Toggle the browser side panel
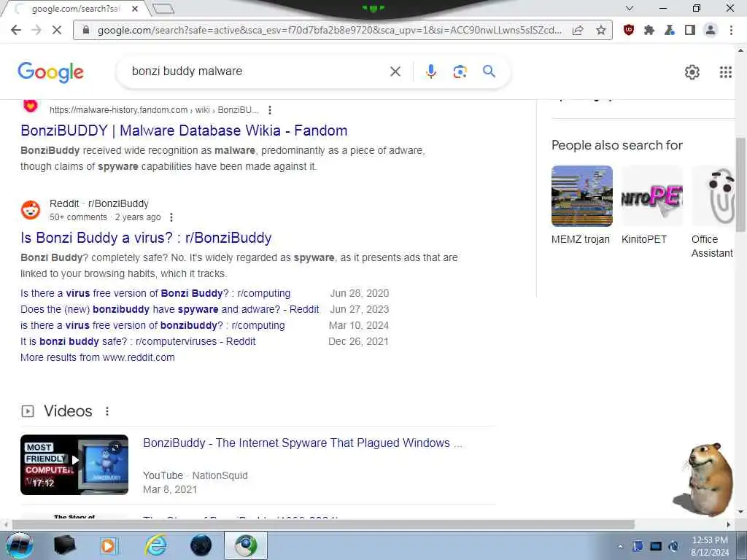This screenshot has width=747, height=560. point(690,30)
